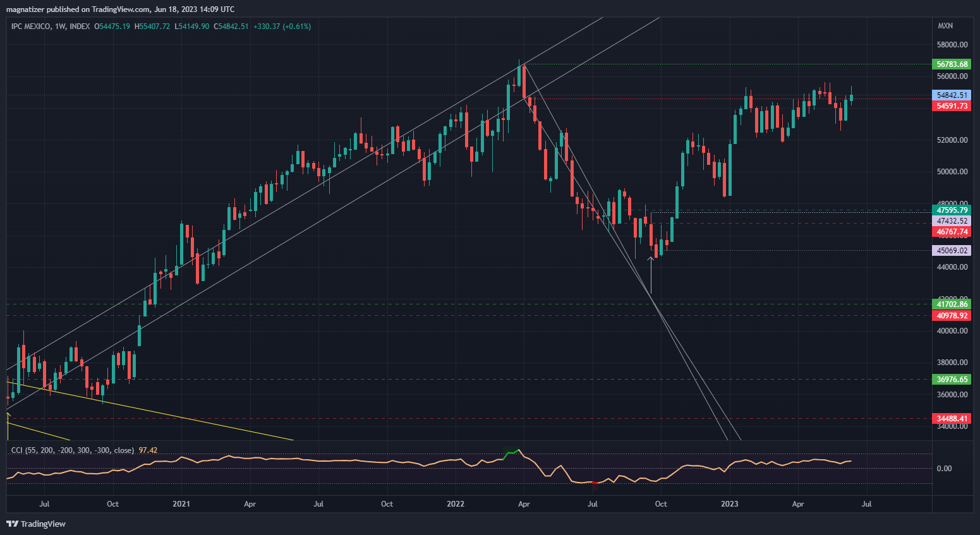
Task: Click the CCI value 97.42 readout
Action: tap(148, 450)
